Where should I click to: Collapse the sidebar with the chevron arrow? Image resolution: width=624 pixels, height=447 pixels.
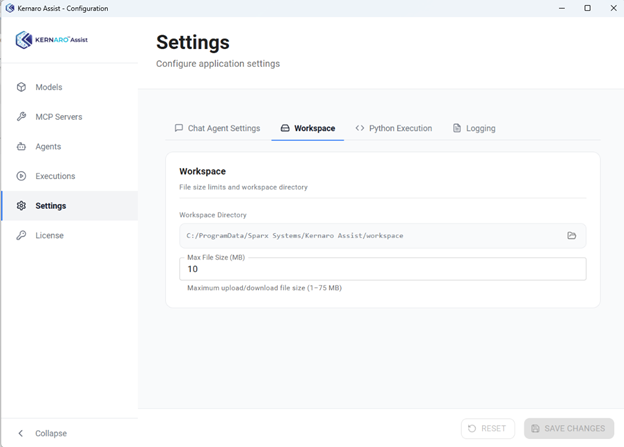pyautogui.click(x=21, y=433)
